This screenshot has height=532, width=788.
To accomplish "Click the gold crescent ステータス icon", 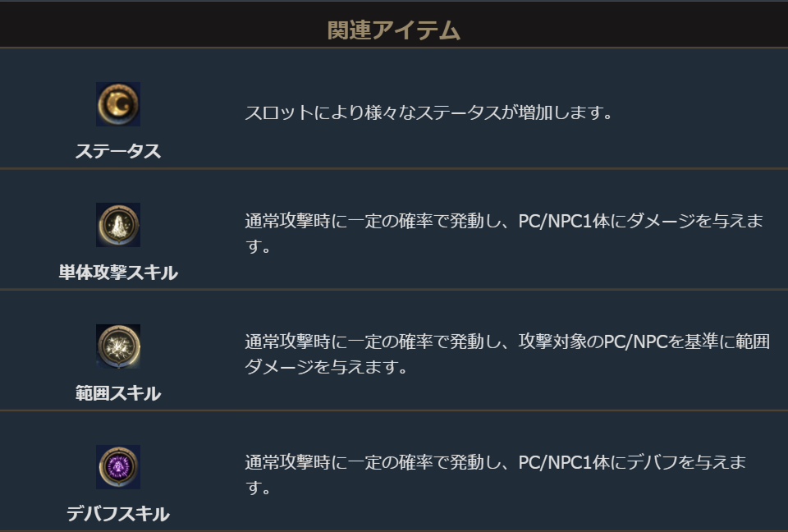I will (x=117, y=104).
